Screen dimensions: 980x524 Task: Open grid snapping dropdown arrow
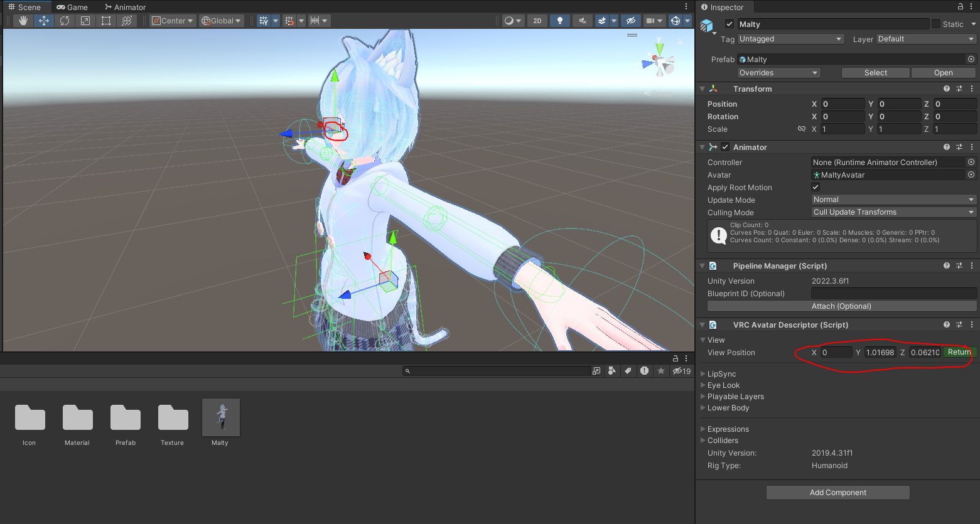[x=276, y=21]
